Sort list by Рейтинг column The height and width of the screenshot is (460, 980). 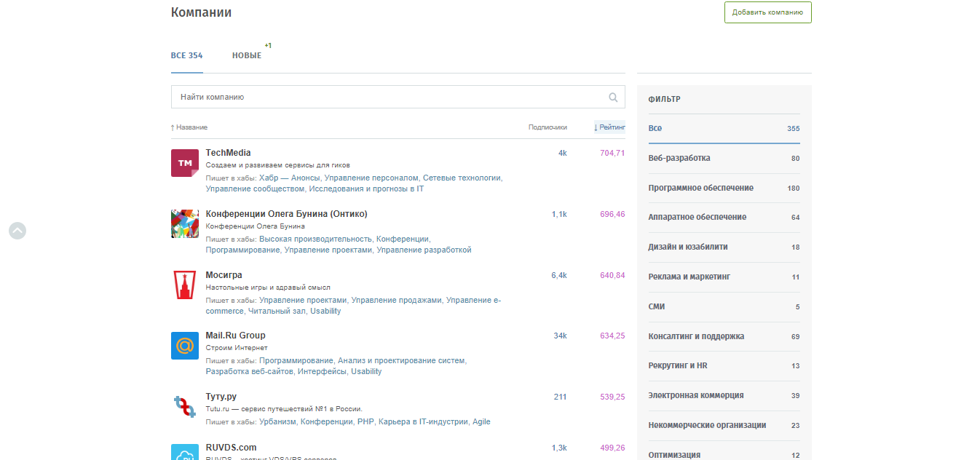point(610,127)
